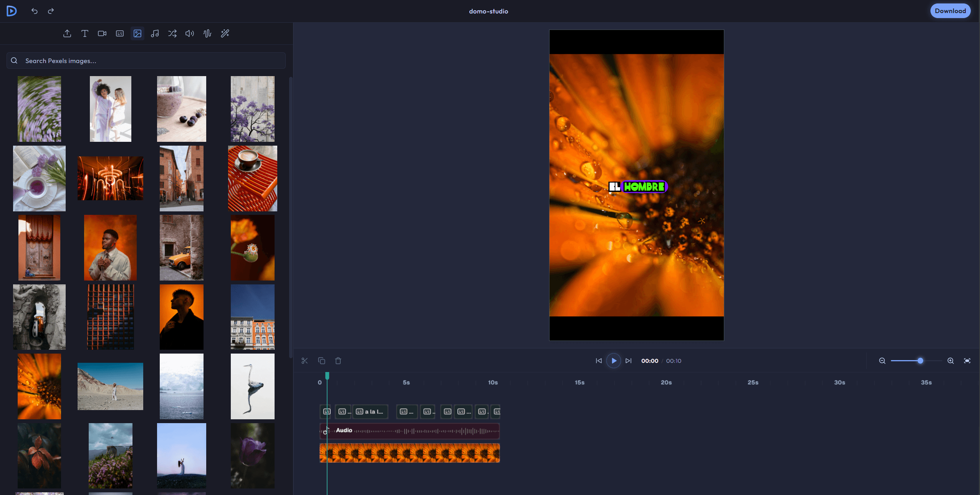Open the audio waveform panel
The image size is (980, 495).
[207, 33]
